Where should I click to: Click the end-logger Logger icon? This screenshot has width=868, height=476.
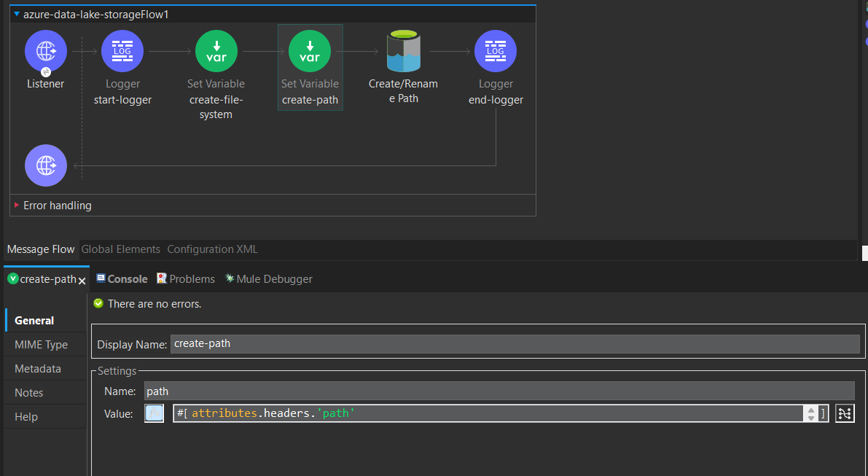495,51
